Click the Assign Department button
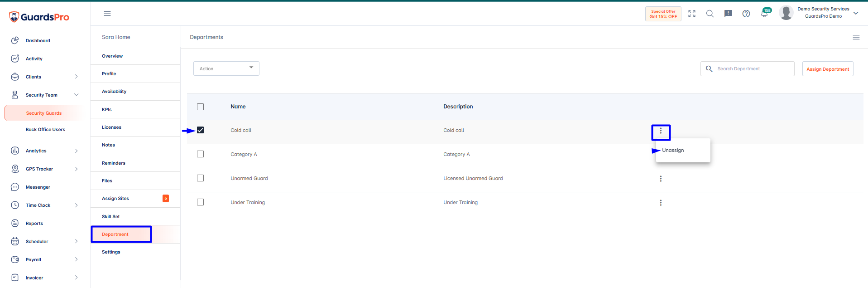 [828, 69]
